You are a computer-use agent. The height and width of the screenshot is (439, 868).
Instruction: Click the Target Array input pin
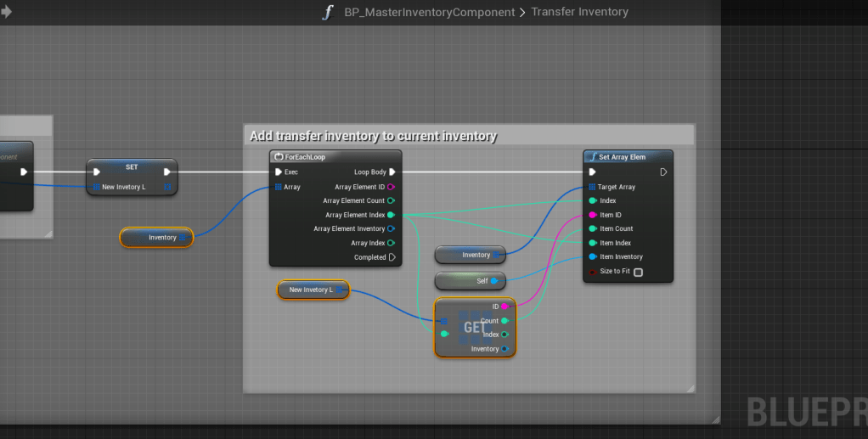(x=592, y=187)
